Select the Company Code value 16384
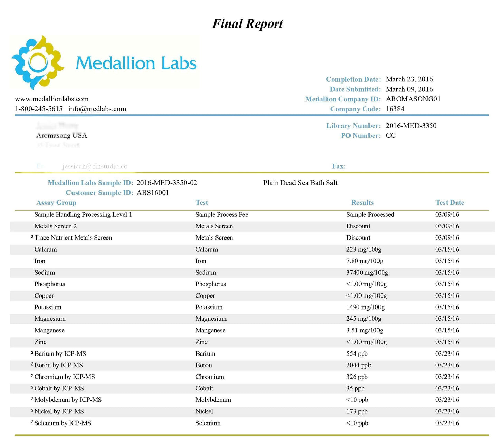The height and width of the screenshot is (448, 499). pos(395,109)
